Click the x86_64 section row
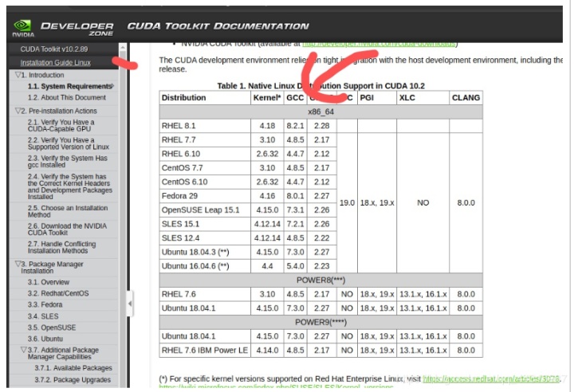The width and height of the screenshot is (574, 392). pyautogui.click(x=321, y=112)
